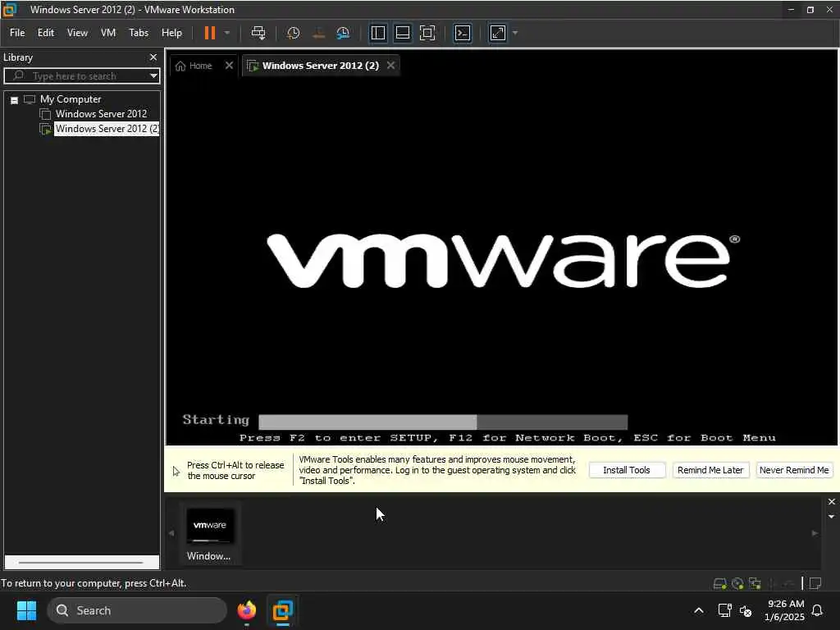Open the power options dropdown next to pause

(227, 33)
